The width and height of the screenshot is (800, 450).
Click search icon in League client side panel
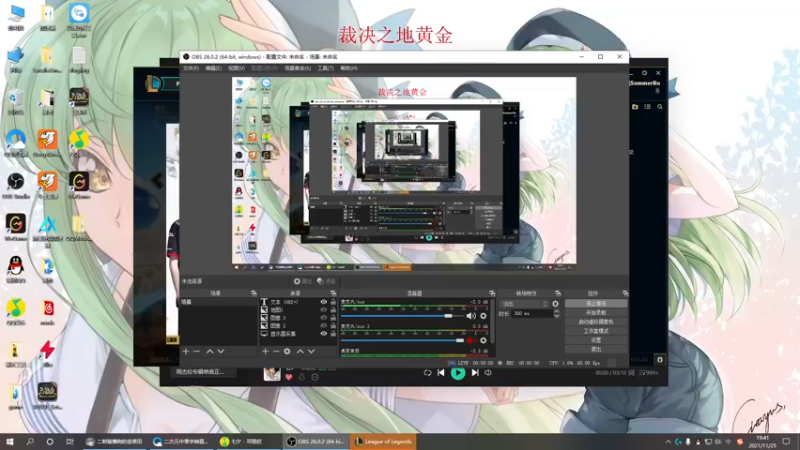coord(660,107)
